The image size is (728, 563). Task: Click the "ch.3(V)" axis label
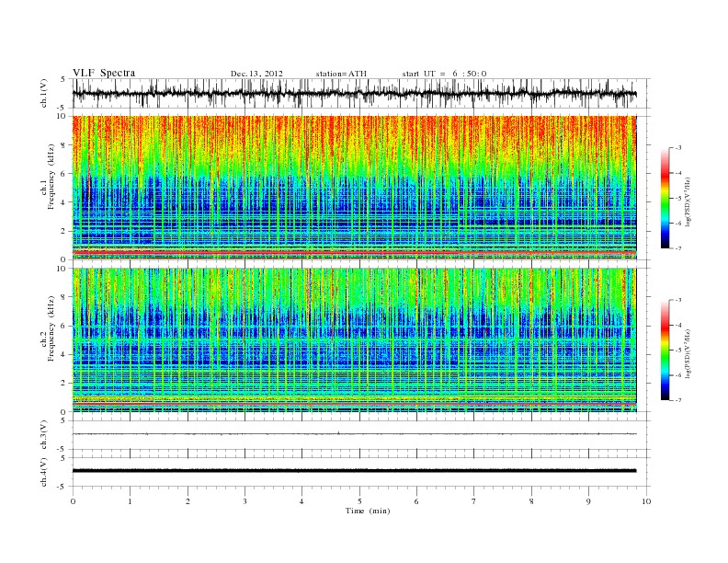coord(44,435)
